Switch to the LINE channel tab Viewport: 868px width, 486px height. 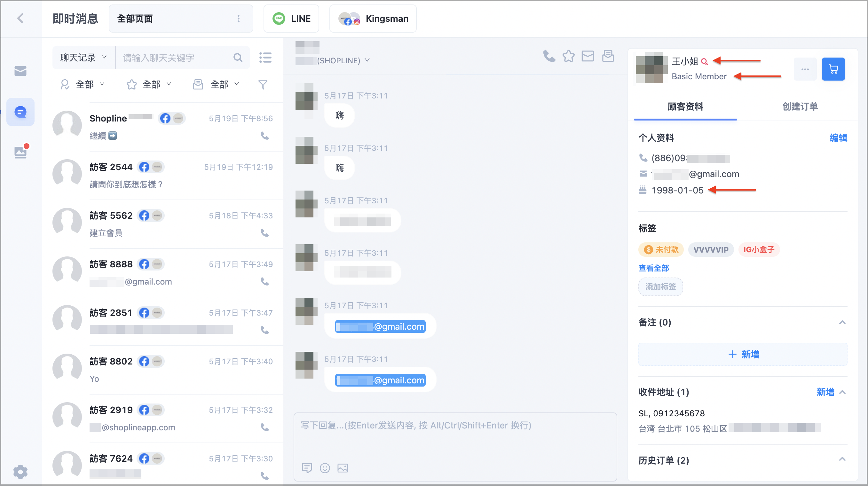click(291, 19)
